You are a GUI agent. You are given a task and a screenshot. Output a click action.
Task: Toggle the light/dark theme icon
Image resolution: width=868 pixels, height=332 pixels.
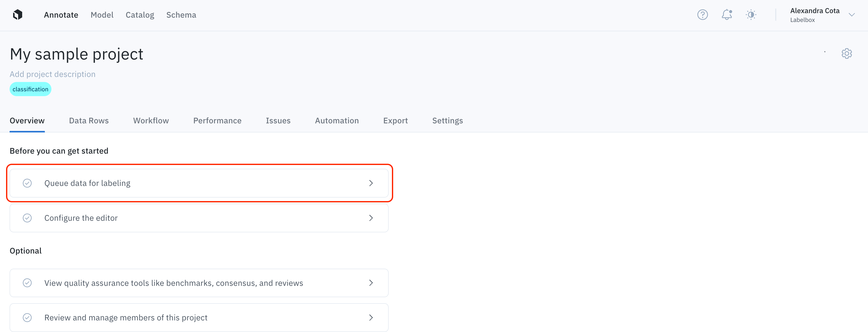pos(751,15)
